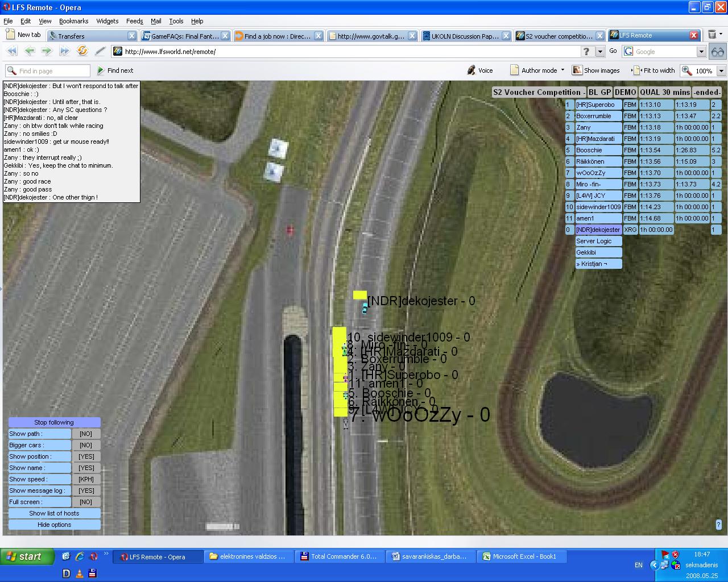
Task: Expand the address bar history dropdown
Action: click(x=599, y=51)
